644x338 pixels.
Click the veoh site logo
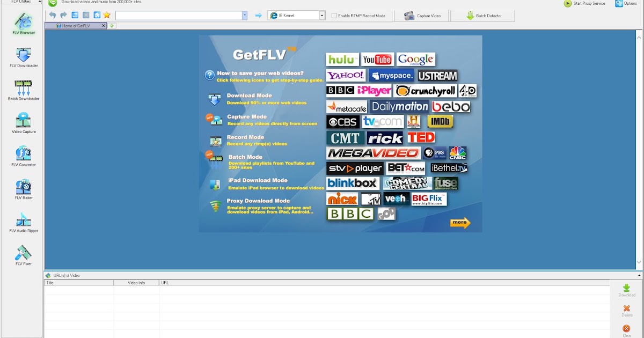click(x=396, y=199)
